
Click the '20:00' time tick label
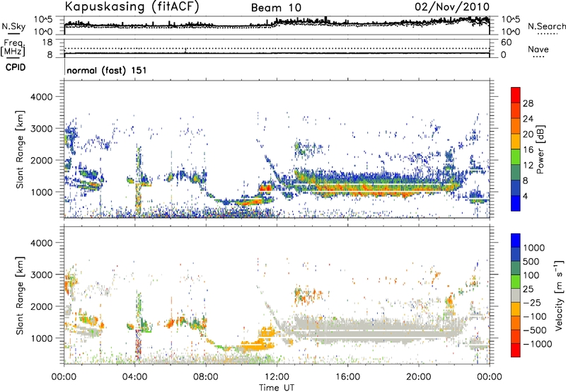coord(419,377)
